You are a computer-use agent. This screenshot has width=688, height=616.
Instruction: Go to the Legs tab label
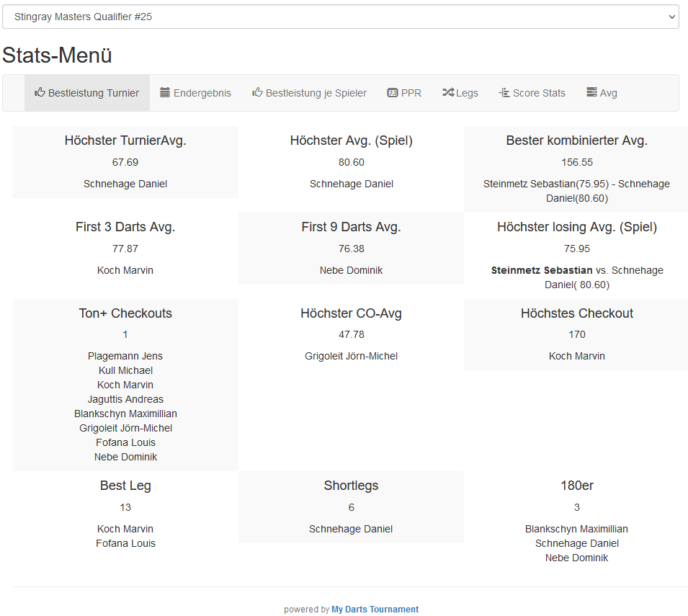(467, 93)
